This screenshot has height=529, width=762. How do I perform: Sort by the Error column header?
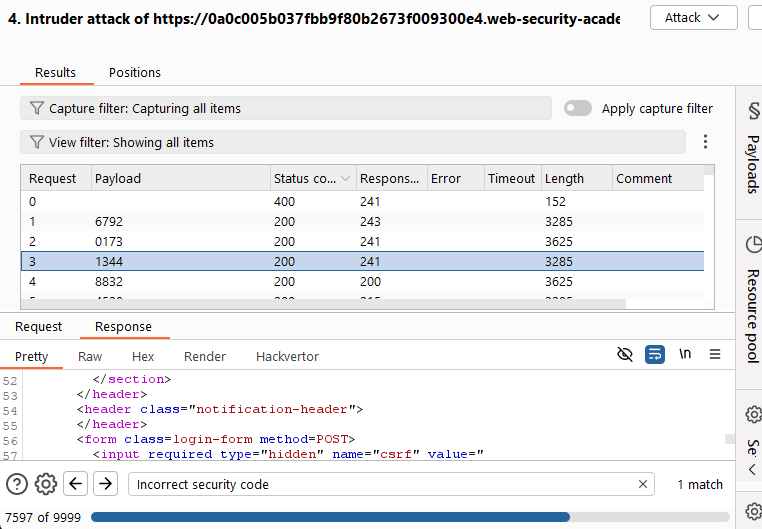point(456,178)
